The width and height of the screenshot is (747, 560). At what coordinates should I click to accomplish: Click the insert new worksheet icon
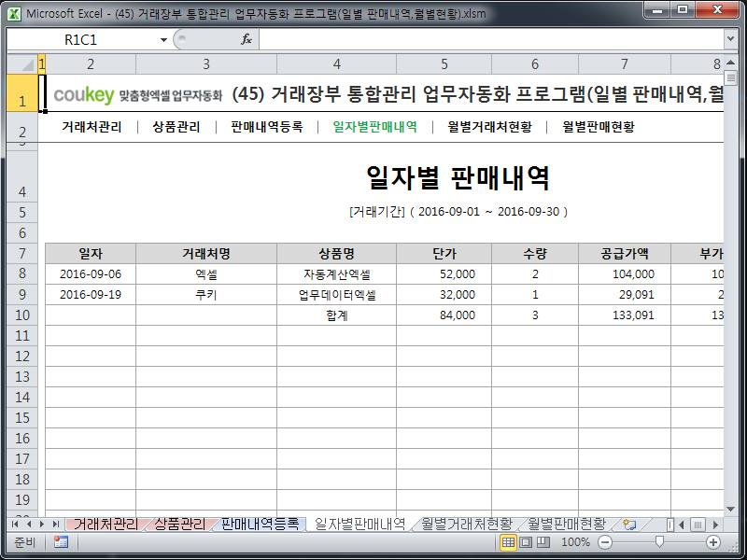629,525
